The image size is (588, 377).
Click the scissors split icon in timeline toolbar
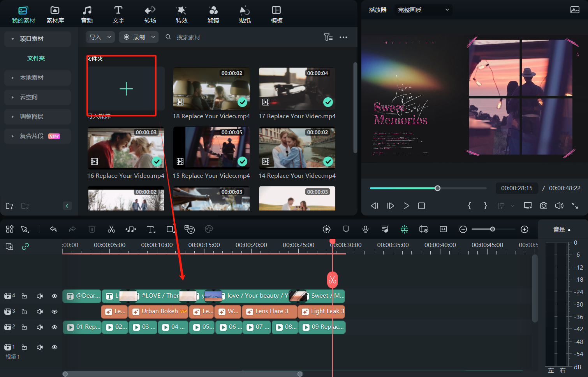pyautogui.click(x=111, y=229)
